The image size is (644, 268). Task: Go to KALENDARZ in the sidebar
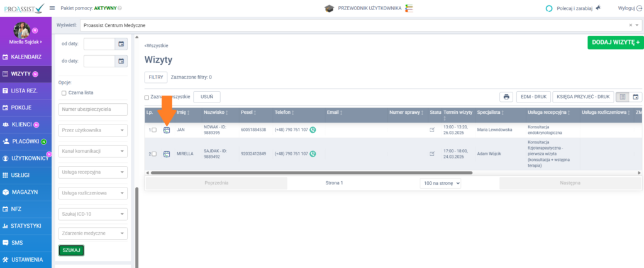(x=26, y=57)
